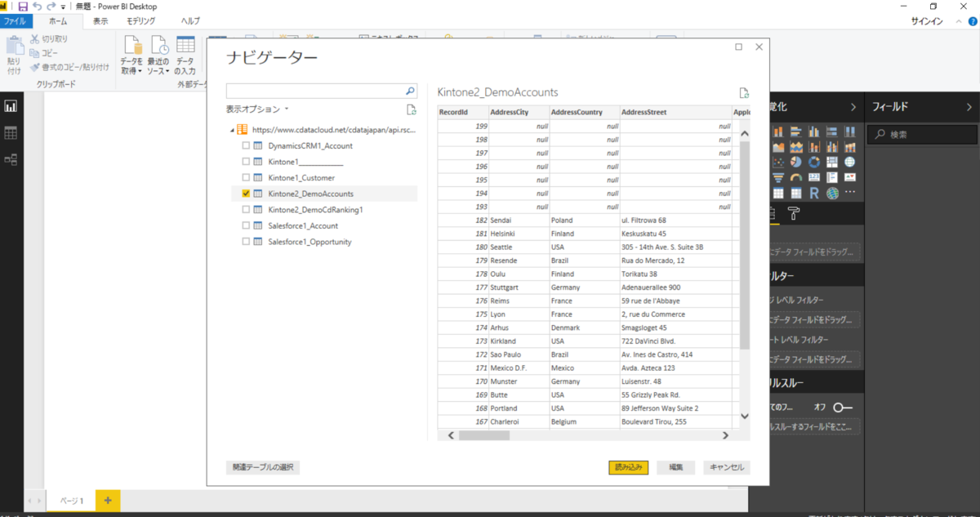This screenshot has height=517, width=980.
Task: Open Model view with the relationships icon
Action: [11, 159]
